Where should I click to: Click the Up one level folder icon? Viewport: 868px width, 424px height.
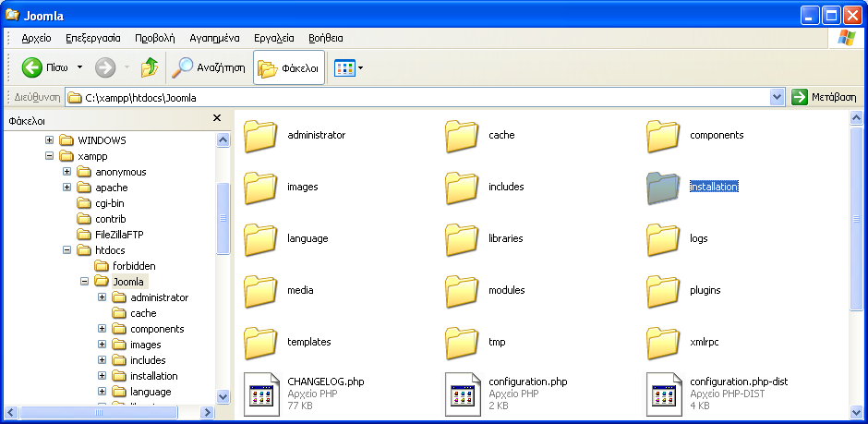[149, 68]
